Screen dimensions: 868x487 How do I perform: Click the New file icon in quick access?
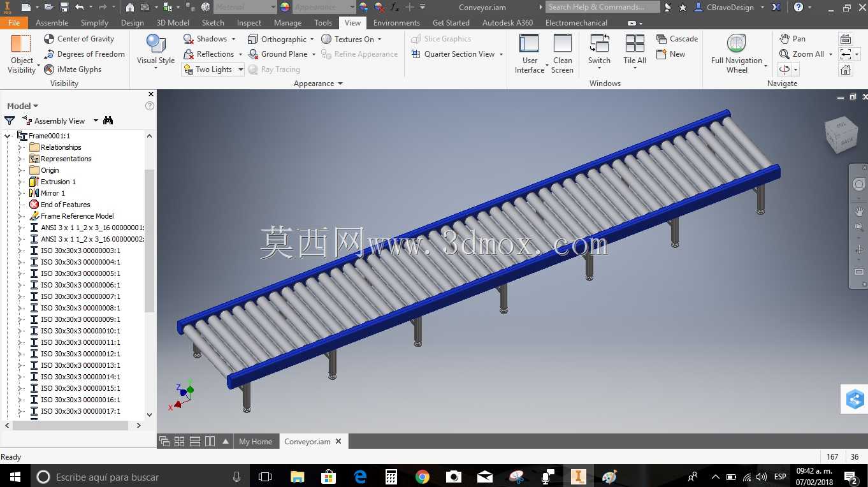tap(25, 7)
